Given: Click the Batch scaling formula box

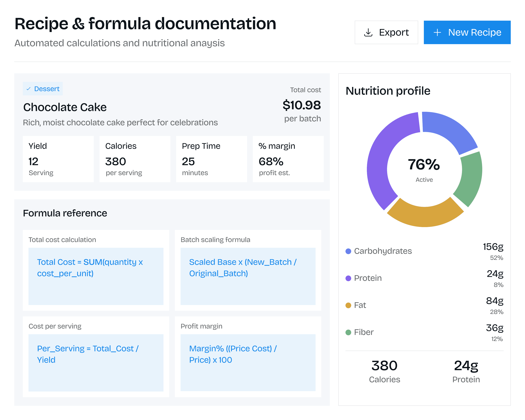Looking at the screenshot, I should [x=248, y=276].
